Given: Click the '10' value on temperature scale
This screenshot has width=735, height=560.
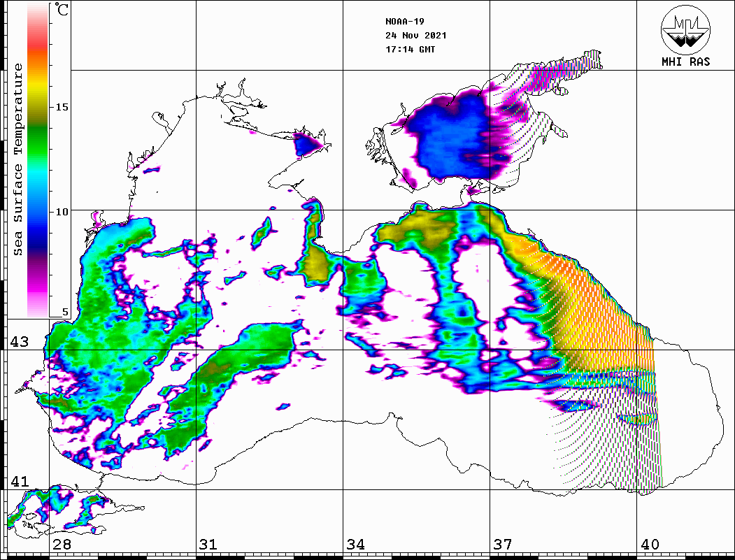Looking at the screenshot, I should 62,212.
